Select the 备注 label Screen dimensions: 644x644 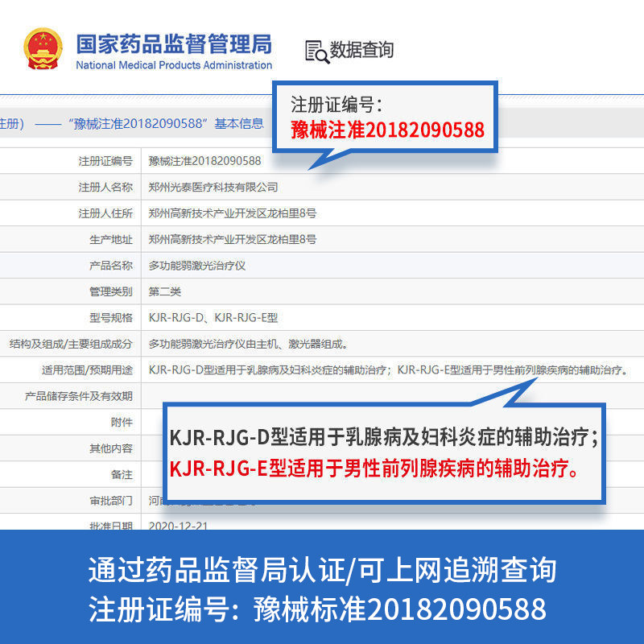122,474
